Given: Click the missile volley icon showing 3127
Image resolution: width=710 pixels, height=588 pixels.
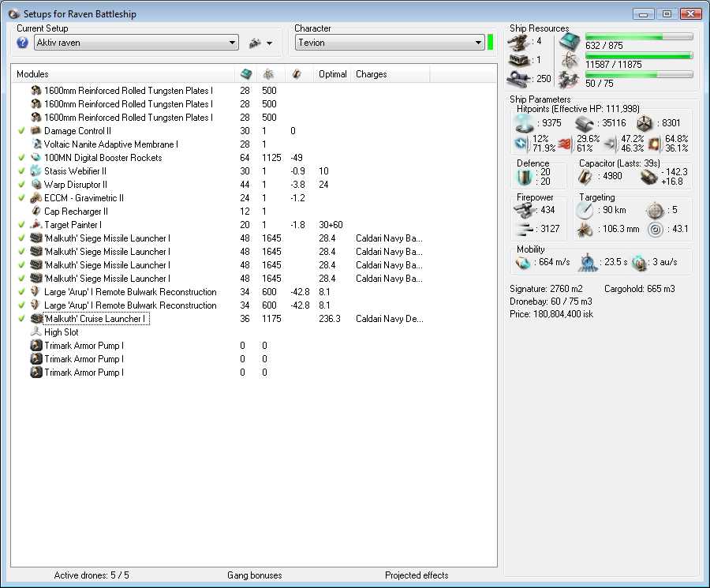Looking at the screenshot, I should click(x=525, y=229).
